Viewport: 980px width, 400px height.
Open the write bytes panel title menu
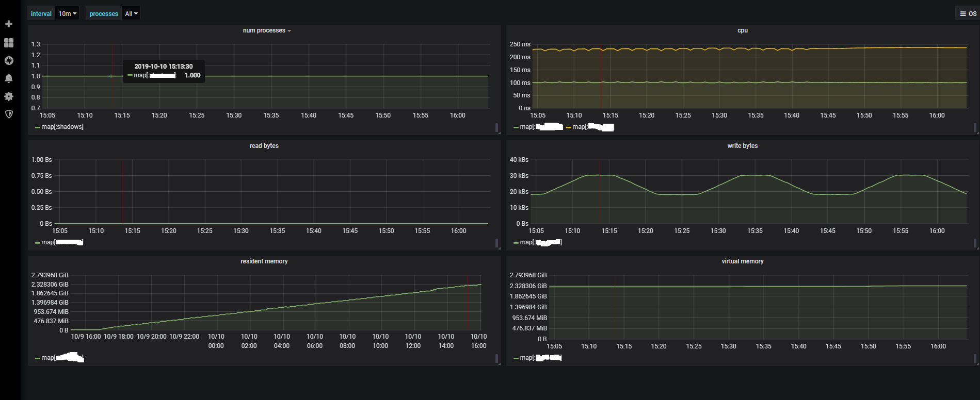point(742,146)
